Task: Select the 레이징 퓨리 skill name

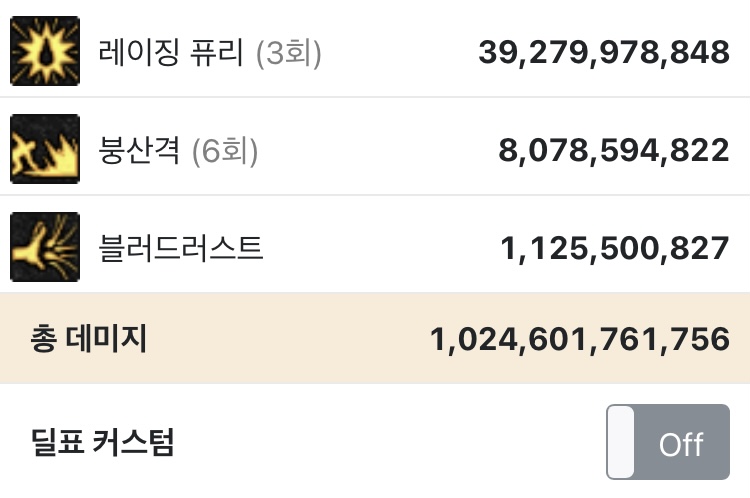Action: (171, 52)
